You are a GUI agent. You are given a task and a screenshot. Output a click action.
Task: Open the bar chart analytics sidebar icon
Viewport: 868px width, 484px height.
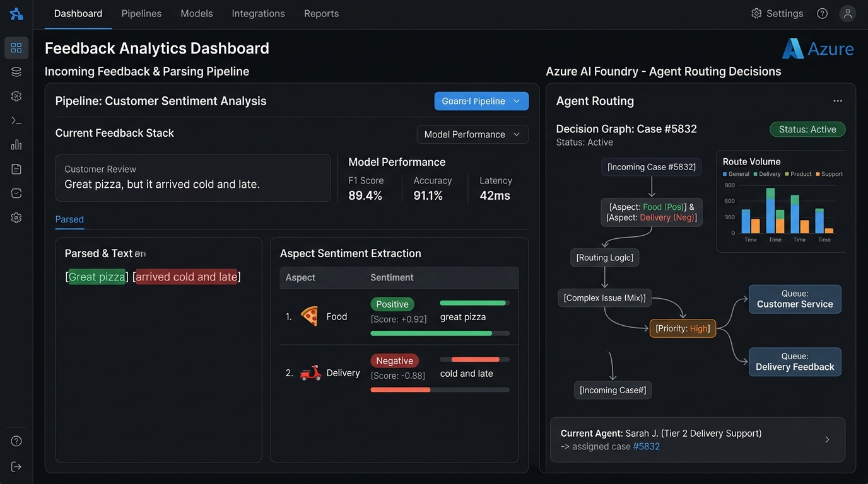pyautogui.click(x=16, y=144)
